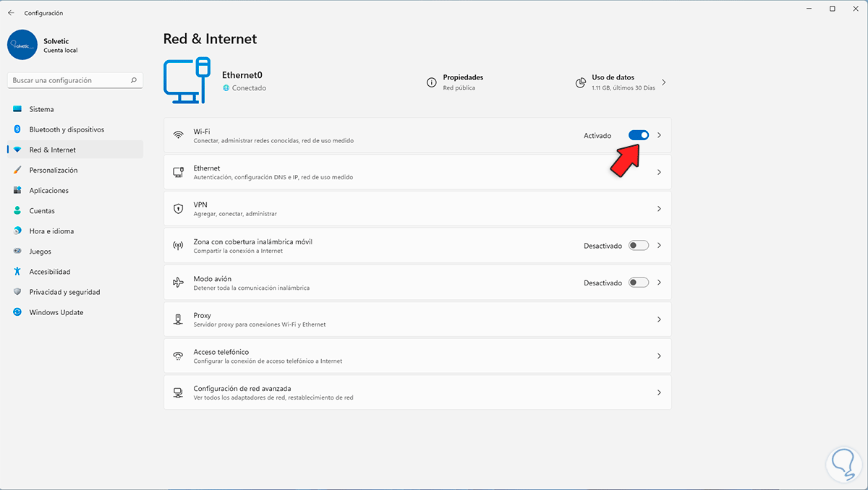This screenshot has width=868, height=490.
Task: Turn off the Wi-Fi toggle
Action: click(639, 135)
